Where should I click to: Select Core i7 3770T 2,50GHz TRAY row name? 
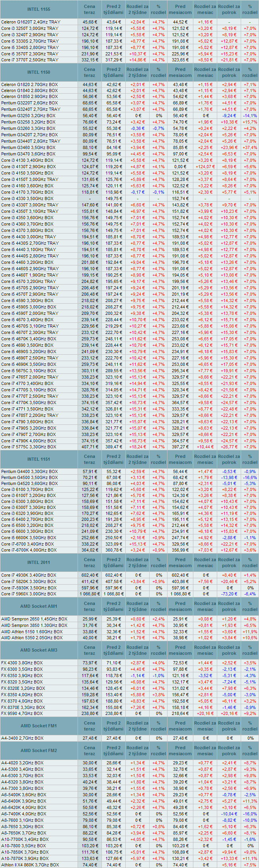point(30,60)
